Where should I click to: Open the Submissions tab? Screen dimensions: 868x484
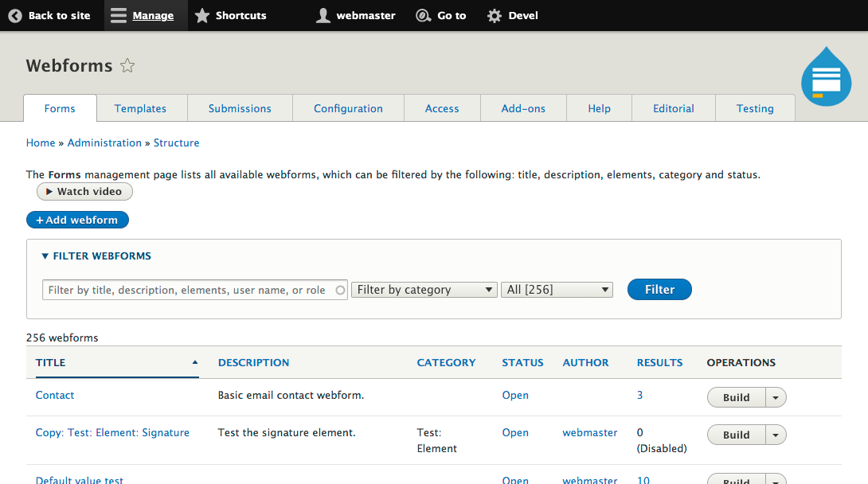[x=240, y=108]
